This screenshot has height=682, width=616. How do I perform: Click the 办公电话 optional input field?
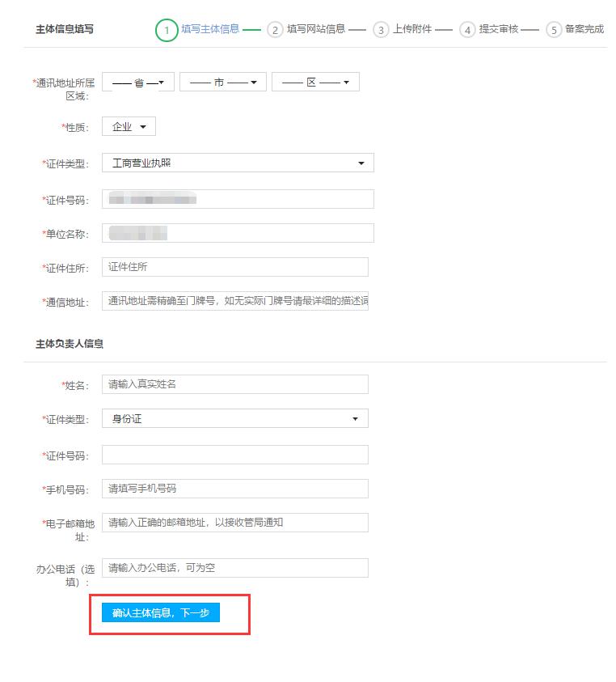pos(235,568)
